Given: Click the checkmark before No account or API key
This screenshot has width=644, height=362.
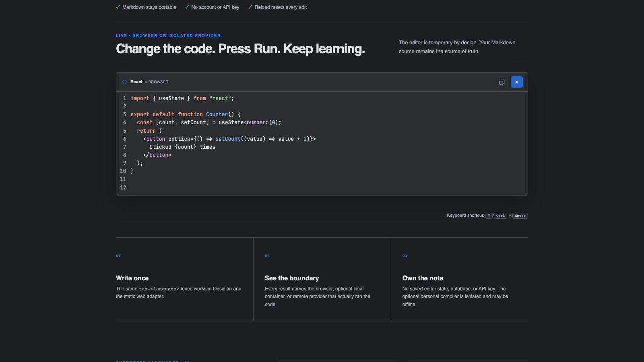Looking at the screenshot, I should [187, 7].
